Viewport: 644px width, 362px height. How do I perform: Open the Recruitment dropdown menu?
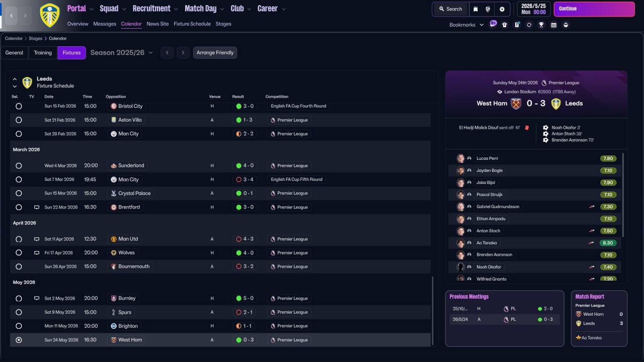(155, 9)
